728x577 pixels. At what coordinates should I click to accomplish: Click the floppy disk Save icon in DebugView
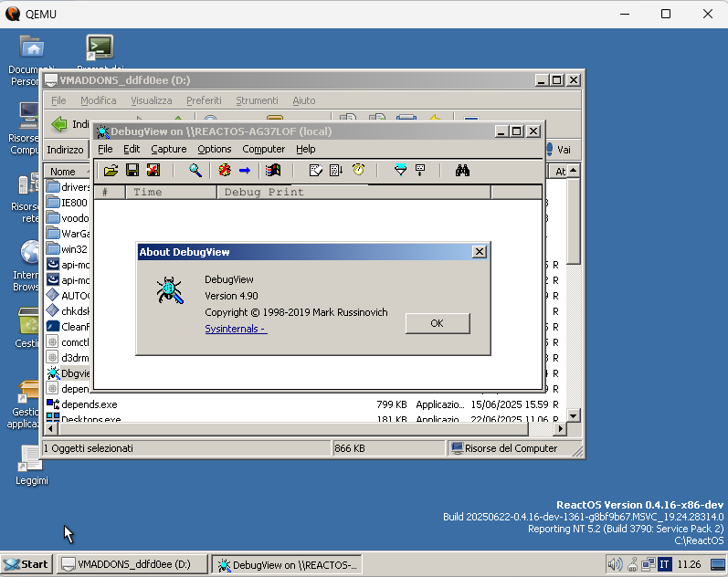[x=132, y=171]
